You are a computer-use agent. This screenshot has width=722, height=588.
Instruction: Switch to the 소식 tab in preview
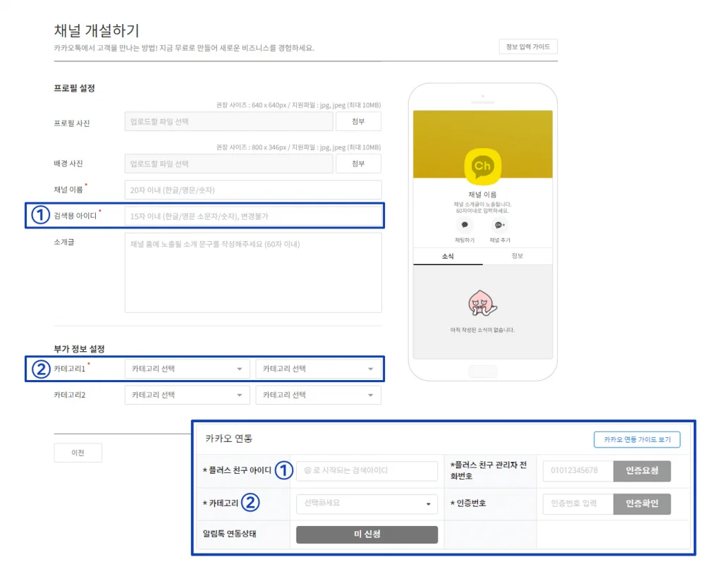448,256
